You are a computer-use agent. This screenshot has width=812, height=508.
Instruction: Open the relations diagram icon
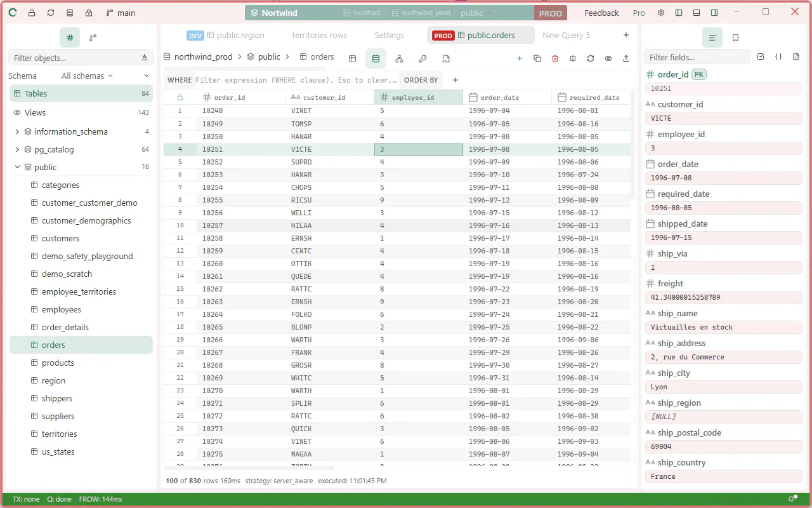click(399, 58)
